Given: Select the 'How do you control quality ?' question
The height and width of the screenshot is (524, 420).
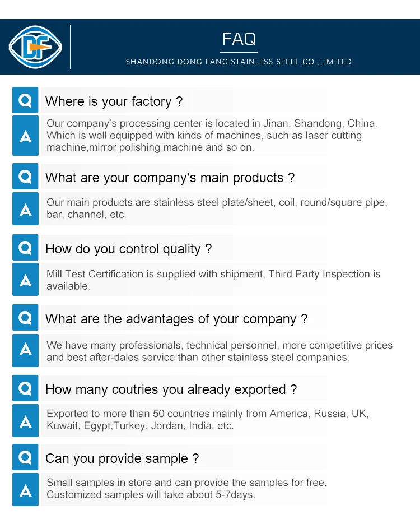Looking at the screenshot, I should point(128,249).
